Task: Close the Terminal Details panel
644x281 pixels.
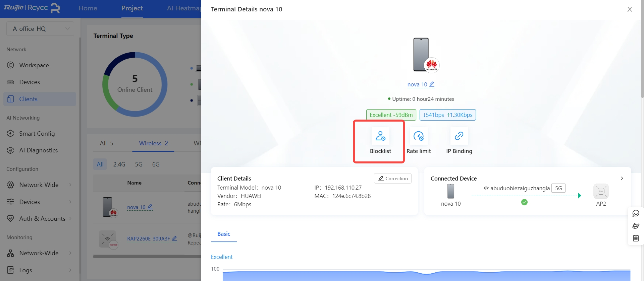Action: 630,9
